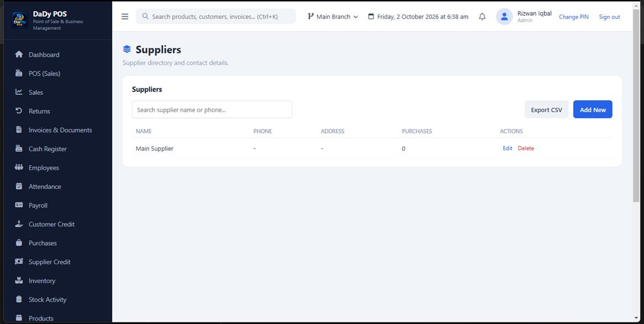This screenshot has height=324, width=644.
Task: Edit the Main Supplier row
Action: point(508,149)
